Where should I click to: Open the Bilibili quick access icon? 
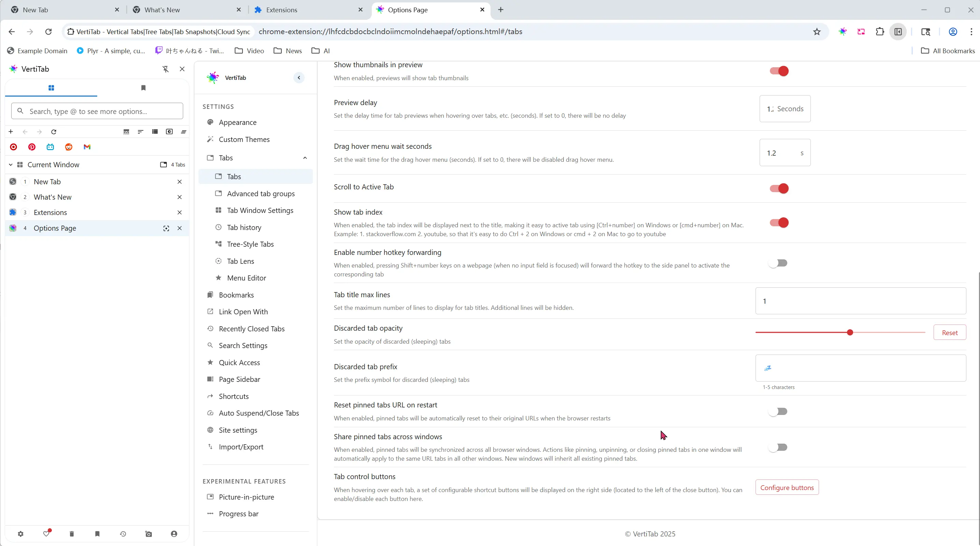50,147
